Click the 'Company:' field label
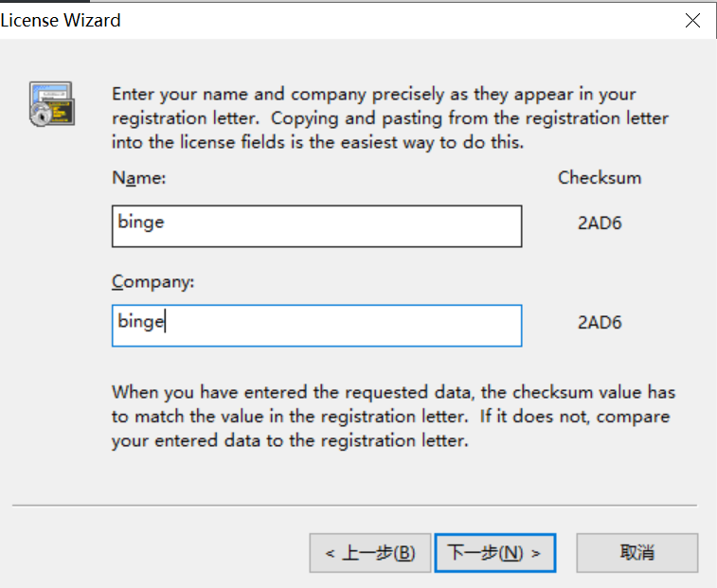Image resolution: width=717 pixels, height=588 pixels. [x=152, y=281]
